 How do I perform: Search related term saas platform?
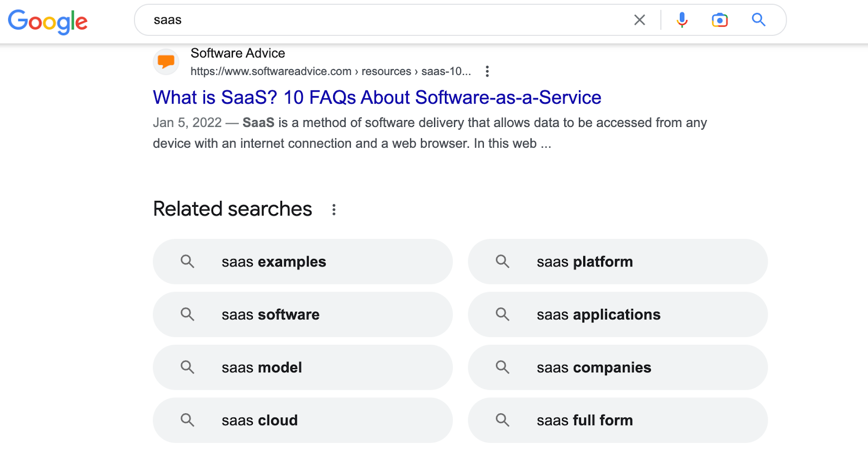pos(618,262)
